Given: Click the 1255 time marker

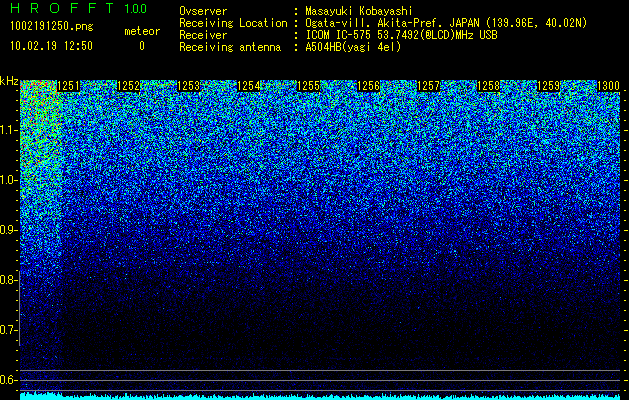Looking at the screenshot, I should click(x=308, y=86).
